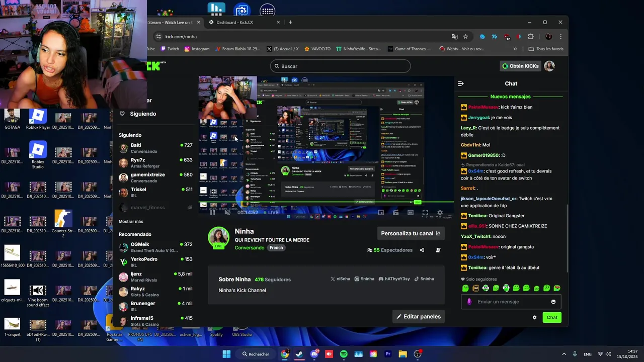
Task: Send message with the green Chat button
Action: pos(552,317)
